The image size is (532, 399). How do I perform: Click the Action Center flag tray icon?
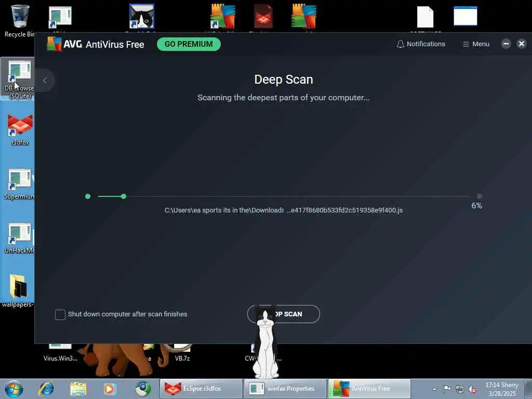click(x=447, y=389)
